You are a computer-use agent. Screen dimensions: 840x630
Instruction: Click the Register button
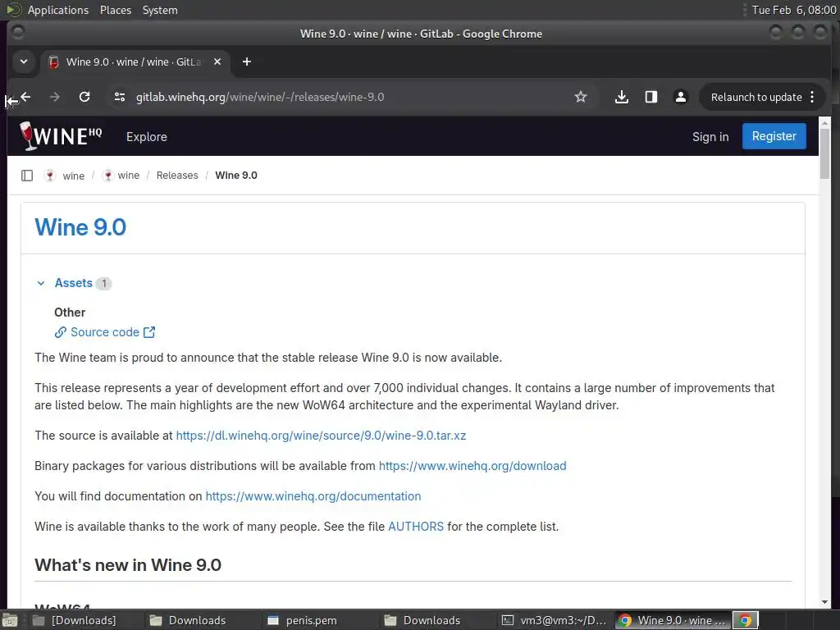[774, 136]
